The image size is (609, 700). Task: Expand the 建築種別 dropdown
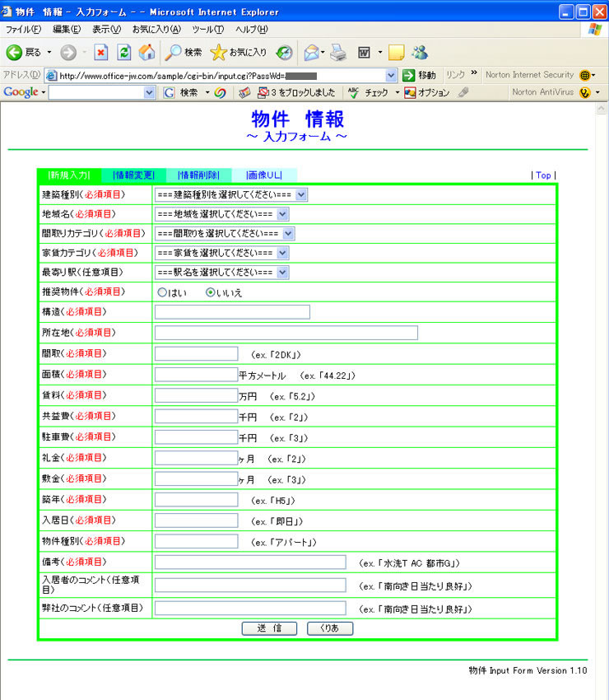pyautogui.click(x=231, y=194)
